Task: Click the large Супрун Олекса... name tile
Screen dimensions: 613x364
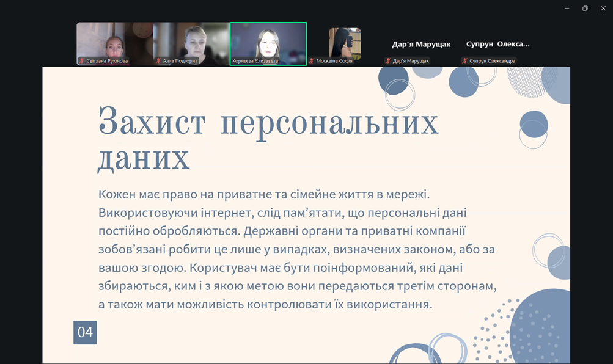Action: point(497,44)
